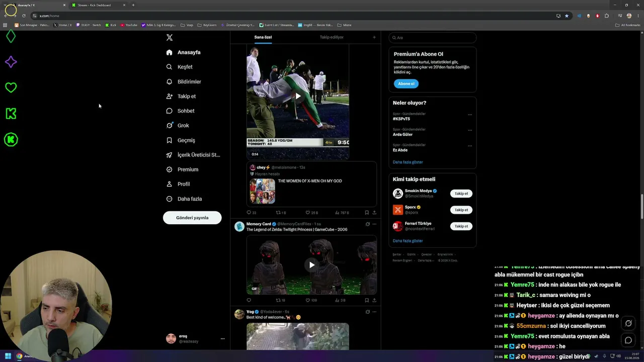Play the Zelda Twilight Princess GIF
Image resolution: width=644 pixels, height=362 pixels.
tap(311, 265)
